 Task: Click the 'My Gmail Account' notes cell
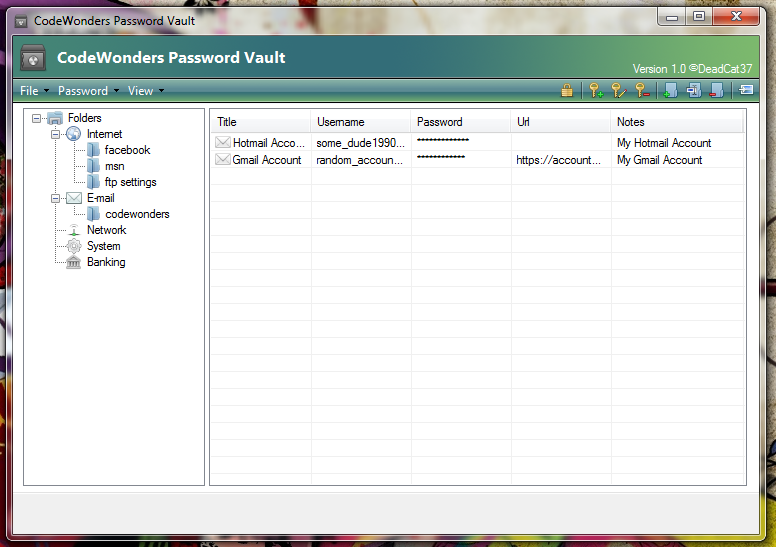659,160
